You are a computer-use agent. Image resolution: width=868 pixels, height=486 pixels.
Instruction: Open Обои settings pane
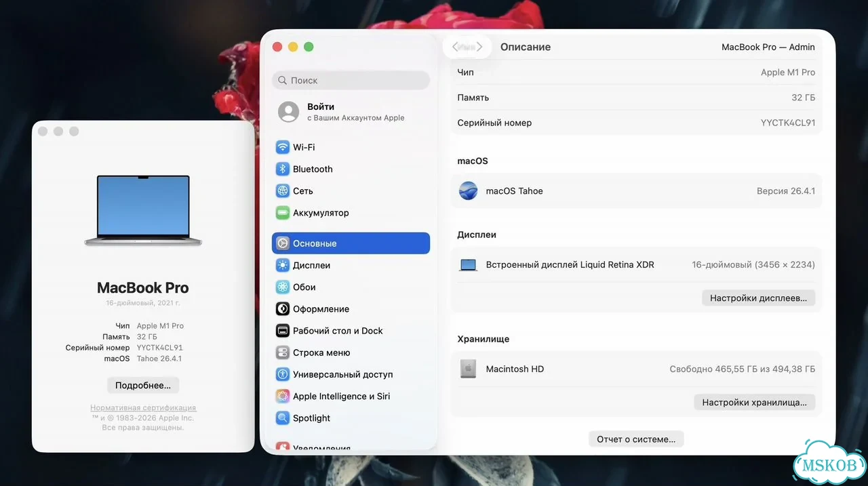351,287
